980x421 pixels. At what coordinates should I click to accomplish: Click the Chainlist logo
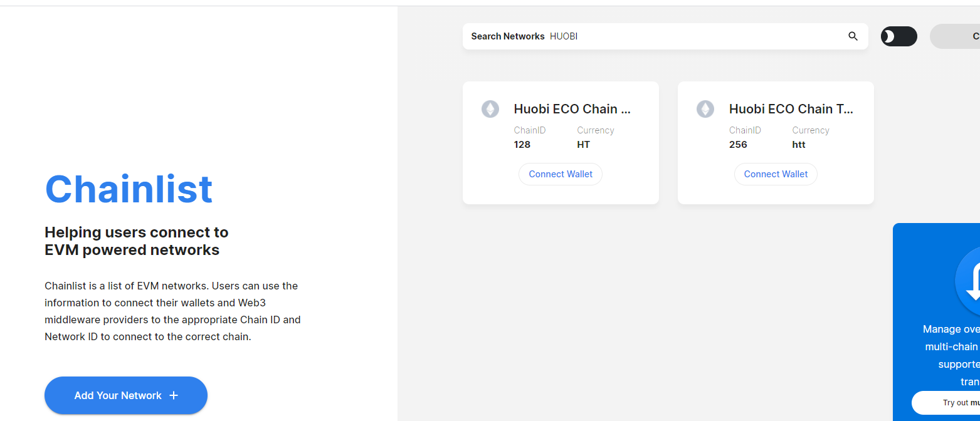click(x=128, y=188)
